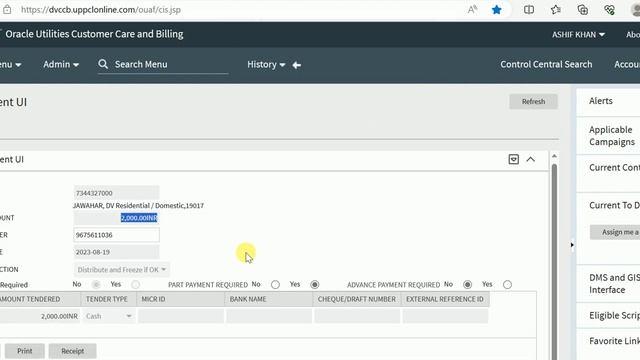Open Control Central Search
The image size is (640, 360).
[x=546, y=64]
